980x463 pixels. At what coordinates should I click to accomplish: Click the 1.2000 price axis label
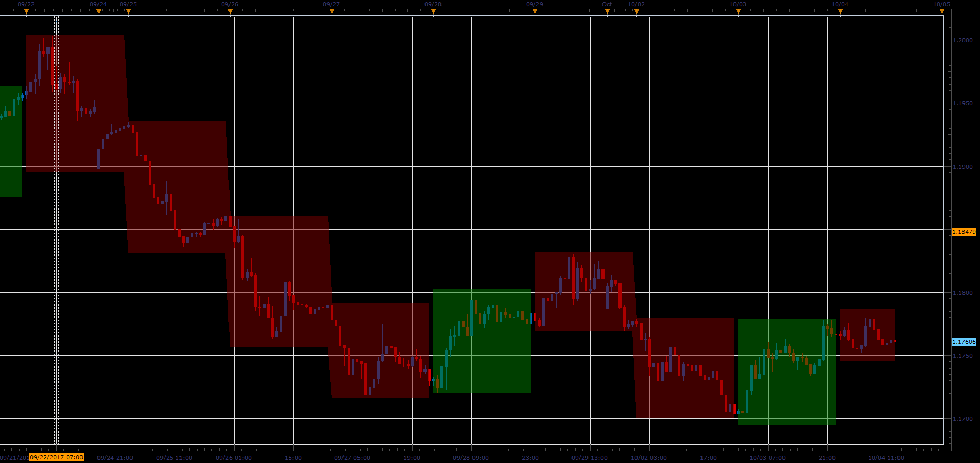962,40
